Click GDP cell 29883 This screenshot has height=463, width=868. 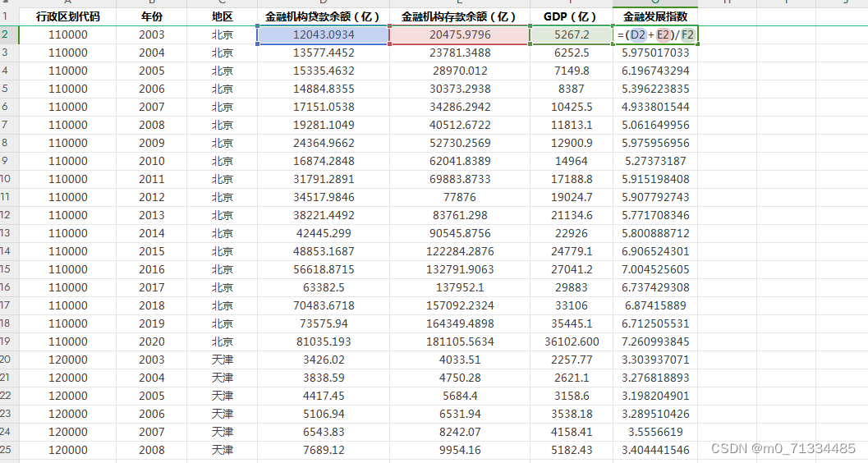[x=572, y=287]
